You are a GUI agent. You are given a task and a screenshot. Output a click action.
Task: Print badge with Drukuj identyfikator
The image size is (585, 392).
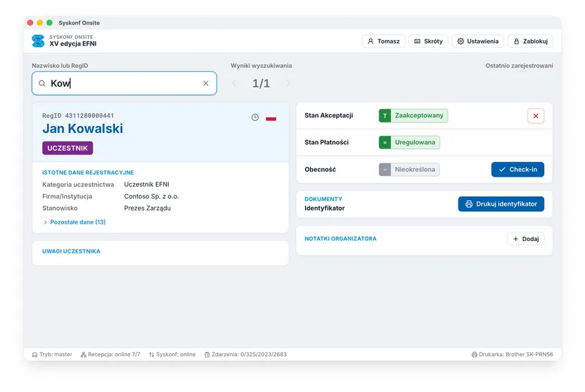tap(501, 204)
